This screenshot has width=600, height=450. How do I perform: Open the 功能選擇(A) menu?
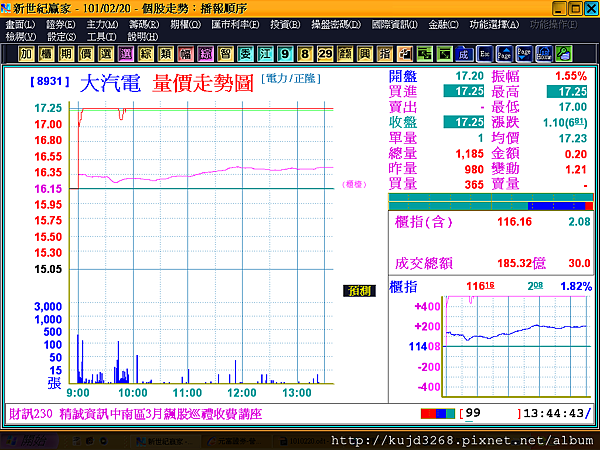(494, 24)
